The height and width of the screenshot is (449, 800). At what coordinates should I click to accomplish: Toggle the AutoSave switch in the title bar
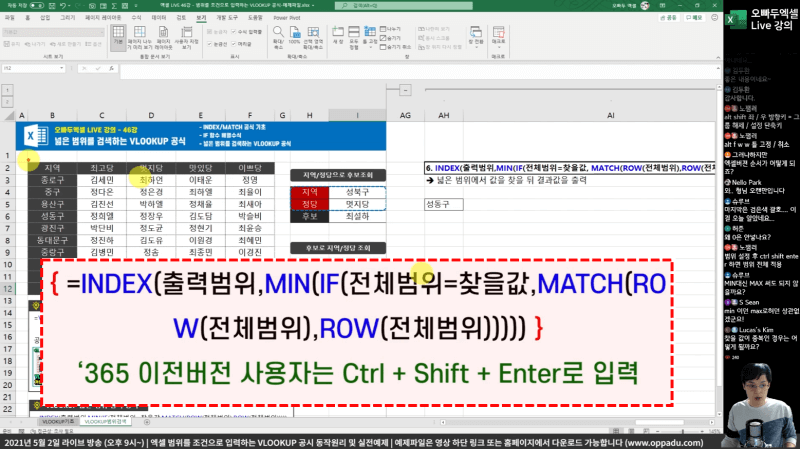(x=37, y=6)
